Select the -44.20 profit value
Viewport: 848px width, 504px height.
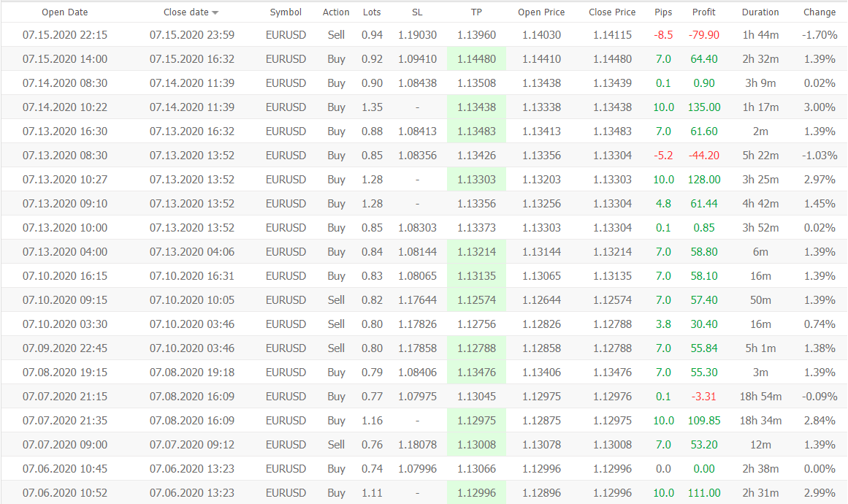coord(703,155)
